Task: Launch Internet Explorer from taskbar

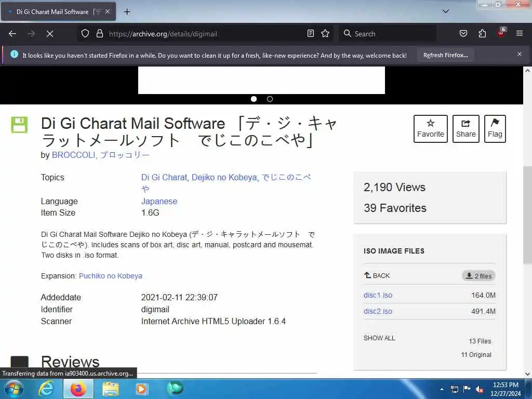Action: pos(46,389)
